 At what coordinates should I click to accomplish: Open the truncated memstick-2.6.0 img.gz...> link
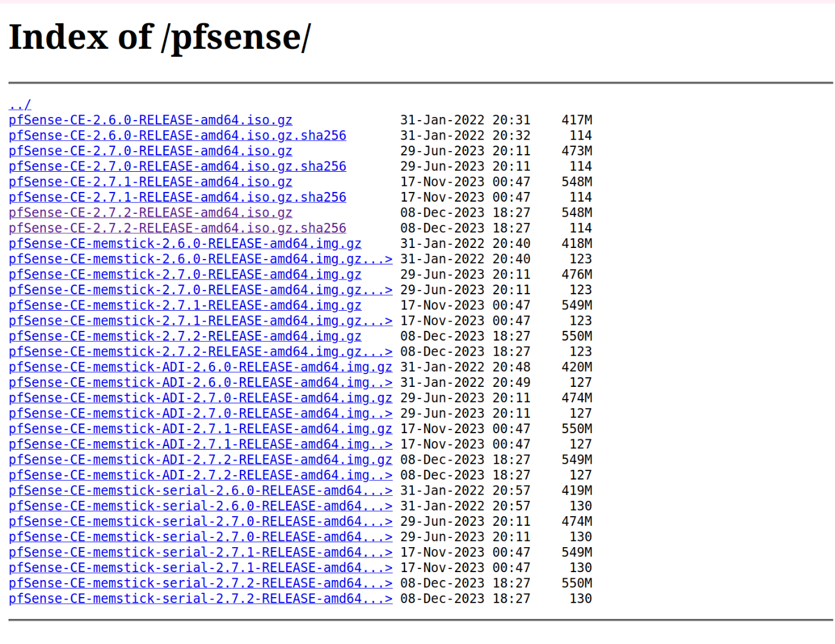[201, 259]
